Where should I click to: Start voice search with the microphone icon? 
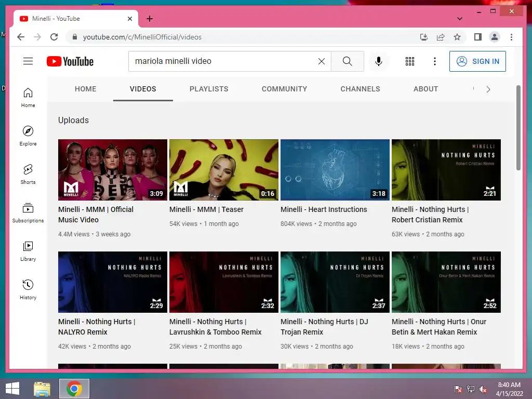379,61
